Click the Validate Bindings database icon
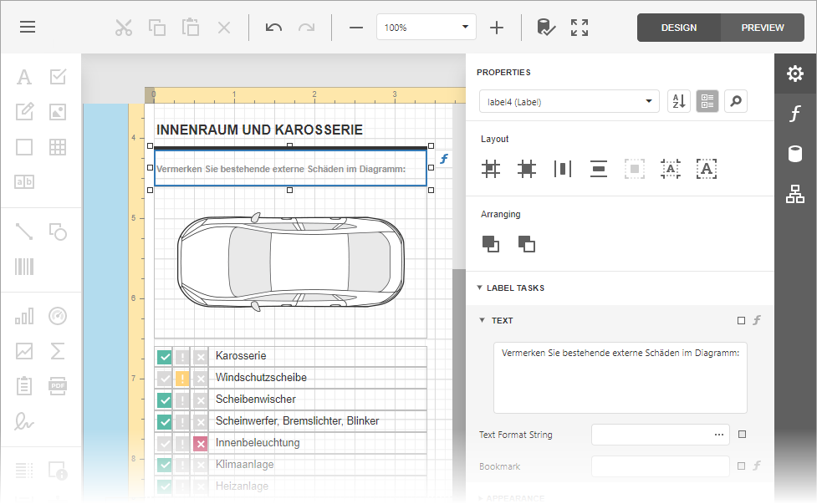Image resolution: width=817 pixels, height=504 pixels. coord(545,27)
